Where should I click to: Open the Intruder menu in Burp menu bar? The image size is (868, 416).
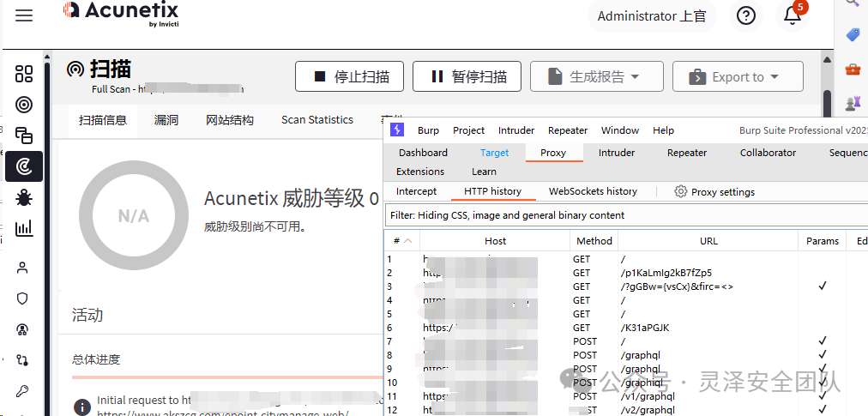[x=516, y=130]
